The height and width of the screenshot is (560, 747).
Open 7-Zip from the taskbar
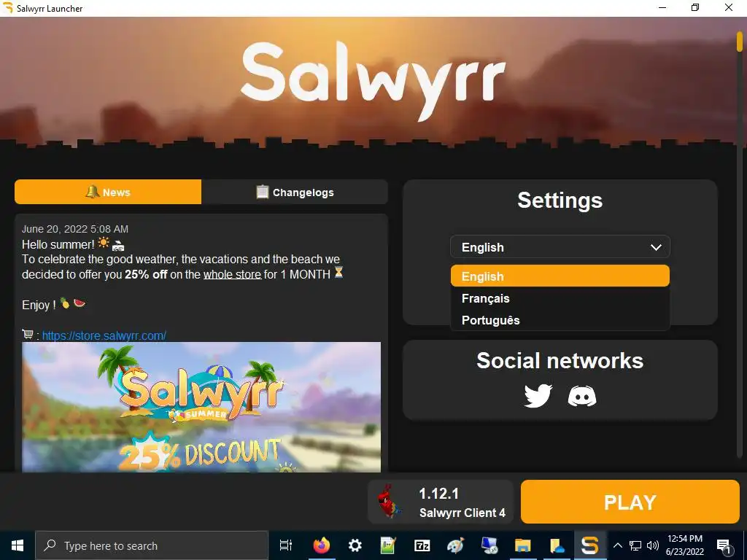tap(422, 545)
